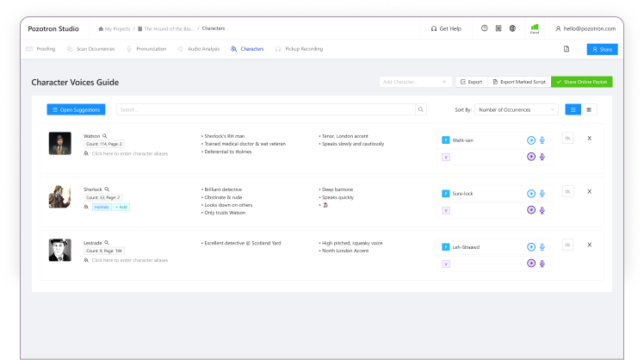Click the Share button
Image resolution: width=644 pixels, height=360 pixels.
pos(602,49)
